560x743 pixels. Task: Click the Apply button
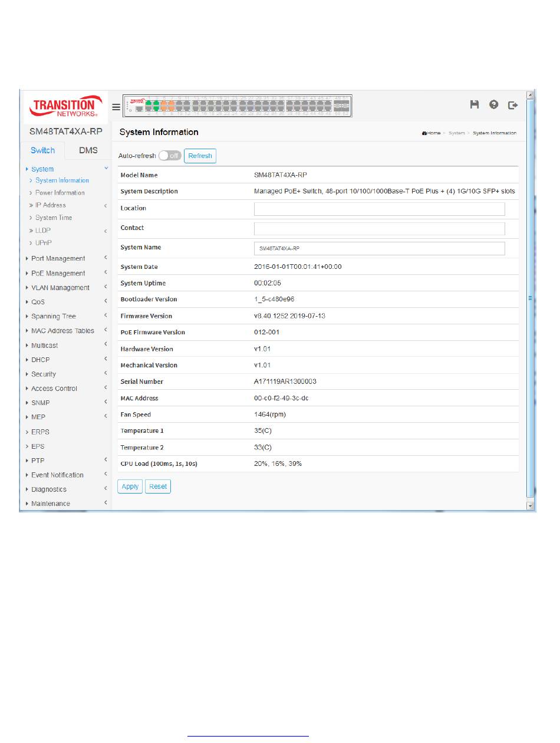(x=130, y=486)
